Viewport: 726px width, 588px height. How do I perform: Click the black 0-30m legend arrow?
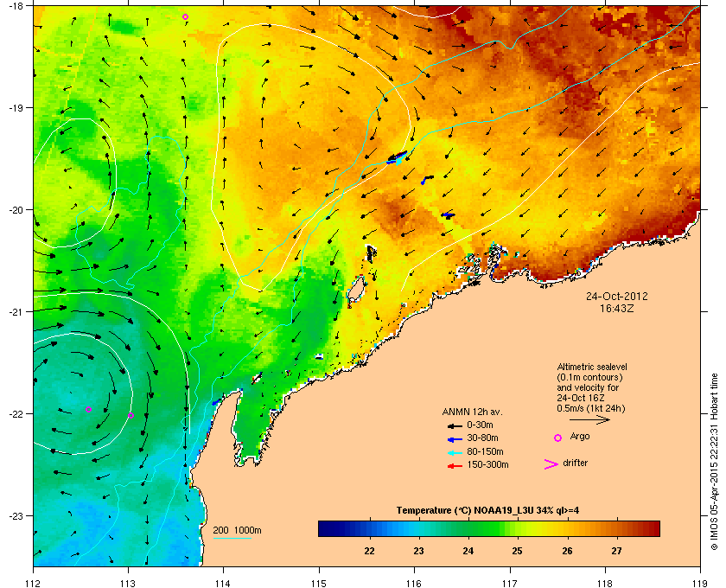[455, 425]
